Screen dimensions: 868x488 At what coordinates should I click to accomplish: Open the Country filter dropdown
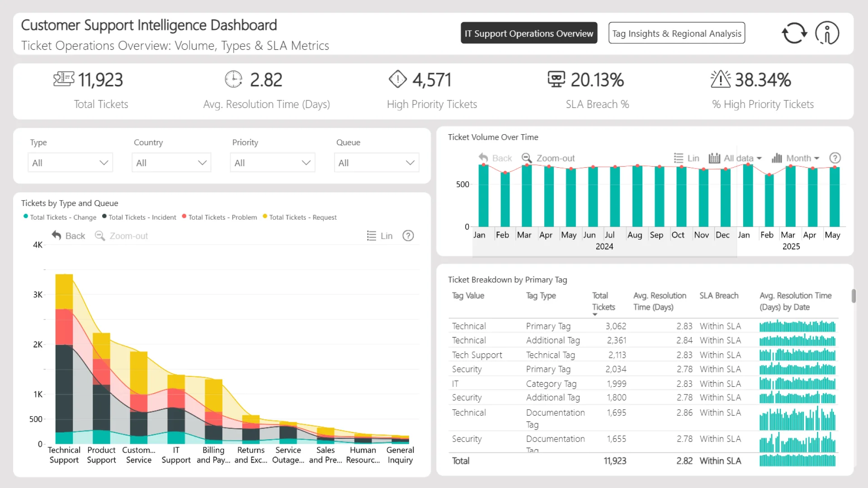171,163
